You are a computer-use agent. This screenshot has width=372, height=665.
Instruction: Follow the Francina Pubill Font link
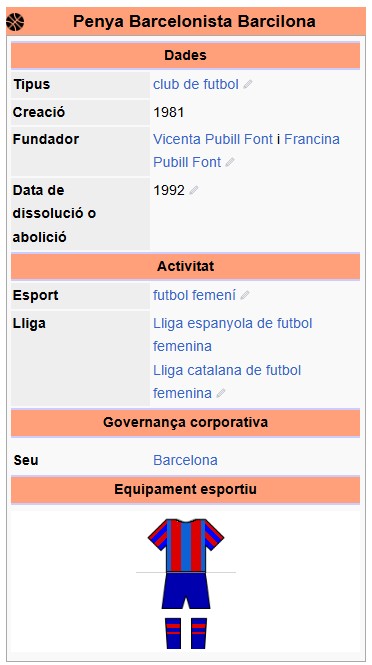coord(246,151)
